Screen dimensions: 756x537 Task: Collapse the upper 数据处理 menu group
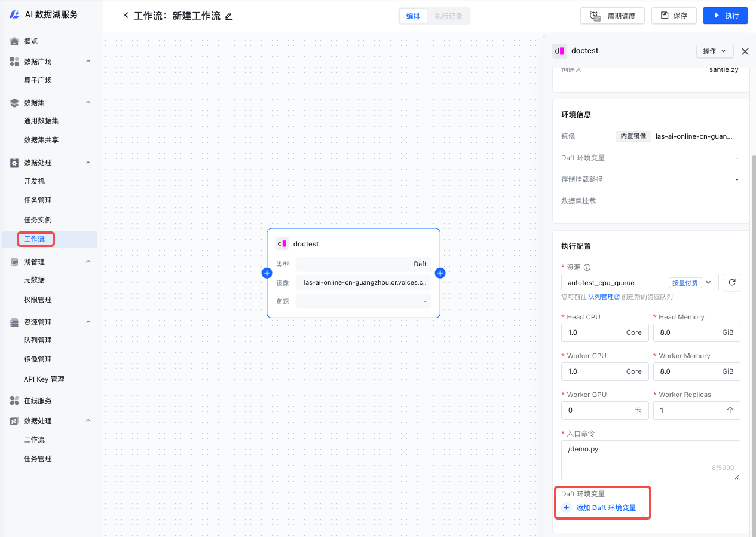tap(88, 163)
